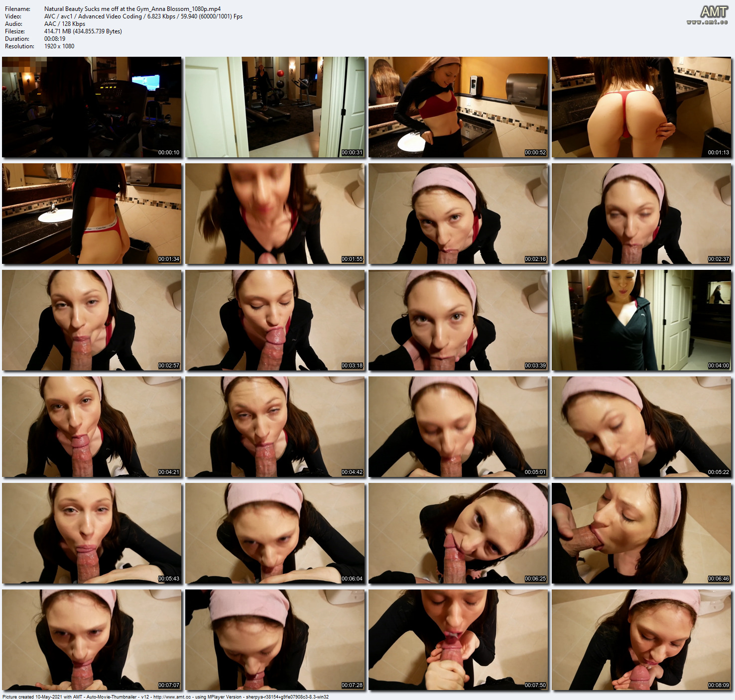735x700 pixels.
Task: Click the 00:08:09 timestamp marker
Action: (719, 686)
